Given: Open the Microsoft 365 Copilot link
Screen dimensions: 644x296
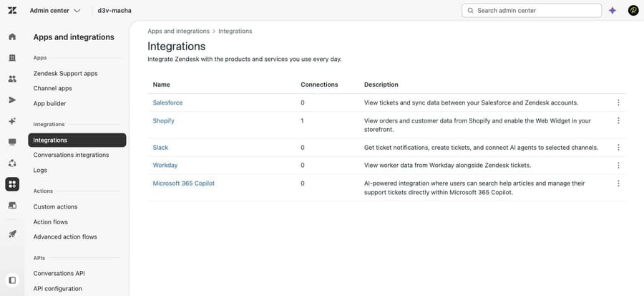Looking at the screenshot, I should click(x=184, y=183).
